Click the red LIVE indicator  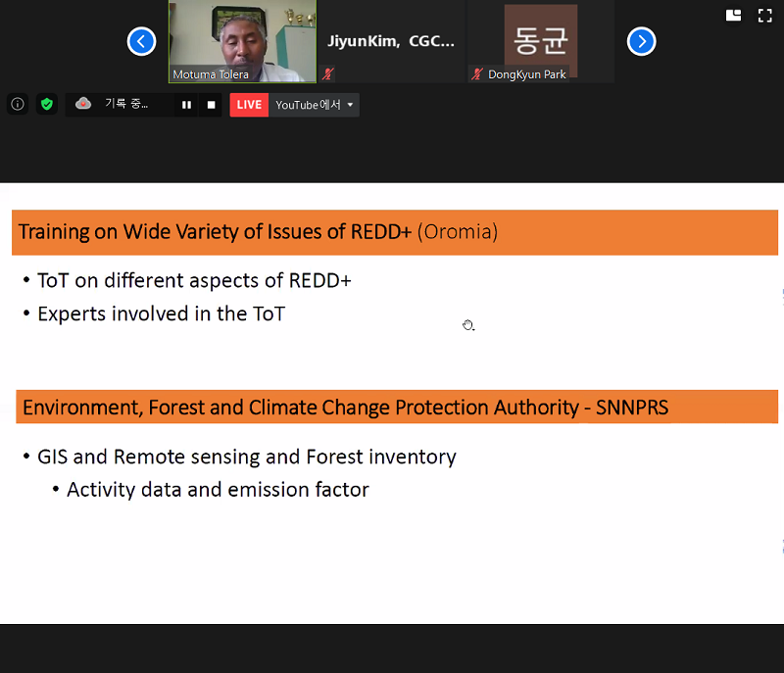[x=249, y=105]
